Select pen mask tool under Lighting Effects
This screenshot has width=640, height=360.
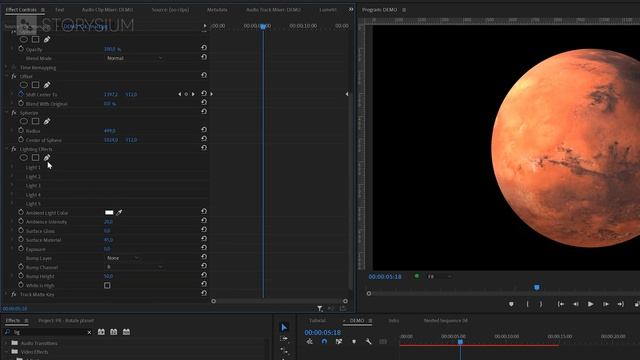point(47,158)
